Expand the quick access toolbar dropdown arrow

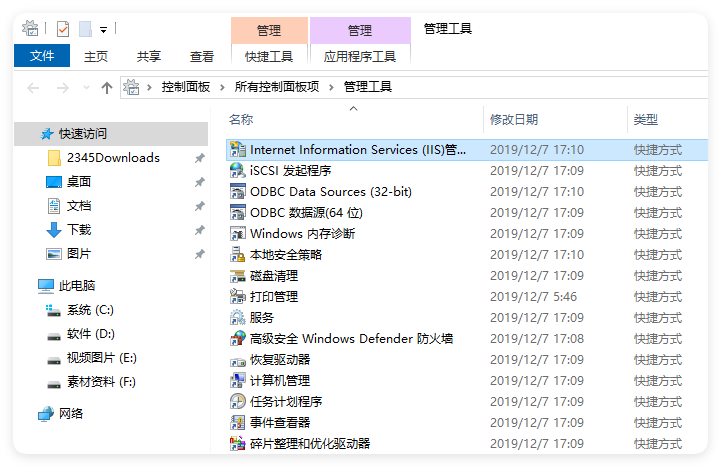coord(103,30)
